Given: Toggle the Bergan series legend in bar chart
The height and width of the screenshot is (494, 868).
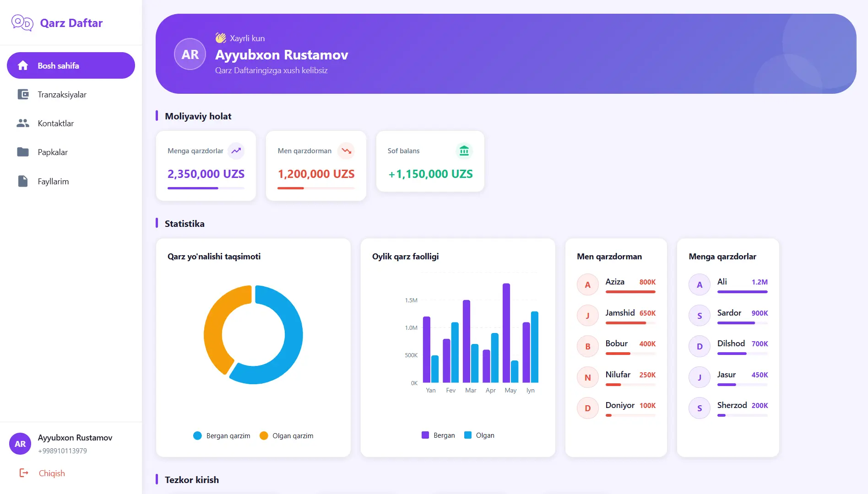Looking at the screenshot, I should point(438,435).
